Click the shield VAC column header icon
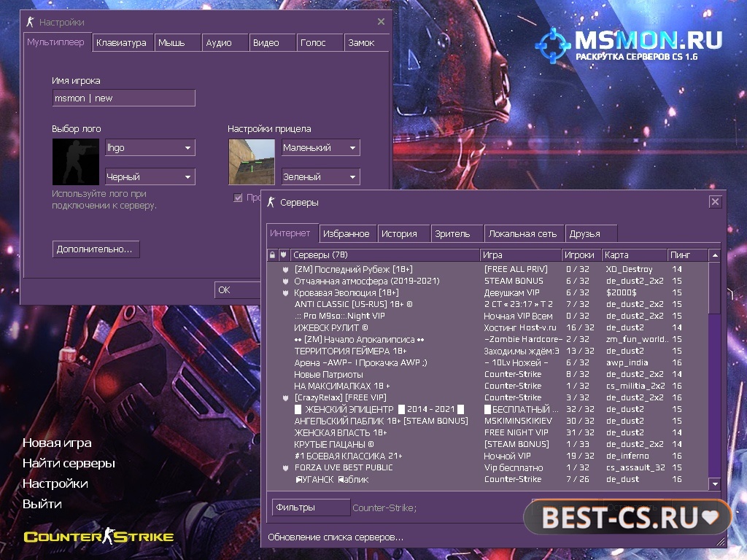 [283, 254]
